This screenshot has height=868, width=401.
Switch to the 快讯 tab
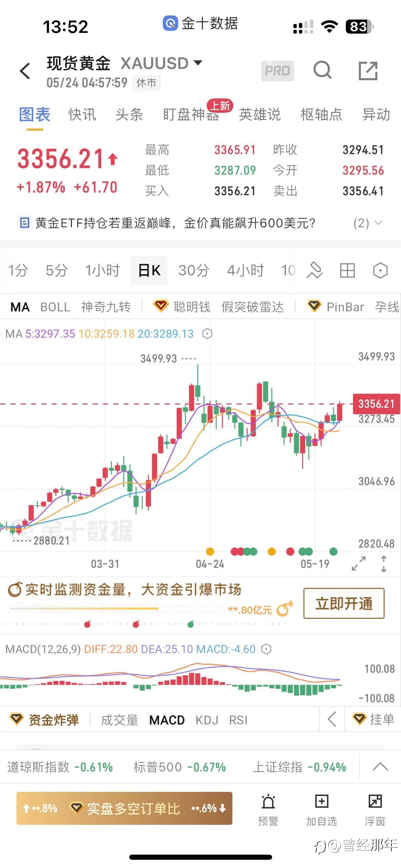pos(82,114)
